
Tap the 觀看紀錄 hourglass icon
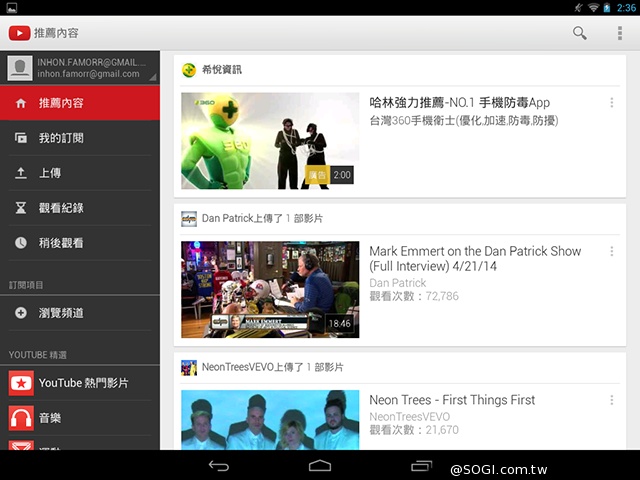[21, 208]
